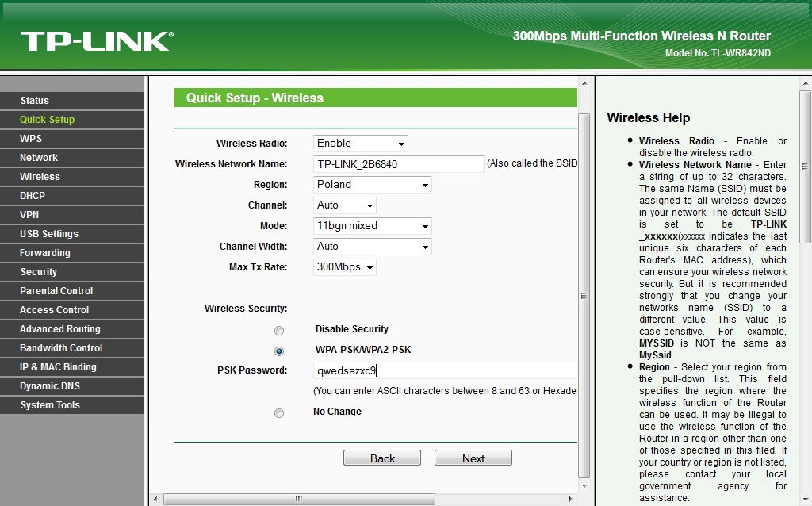Expand the Channel dropdown
The image size is (812, 506).
click(344, 205)
